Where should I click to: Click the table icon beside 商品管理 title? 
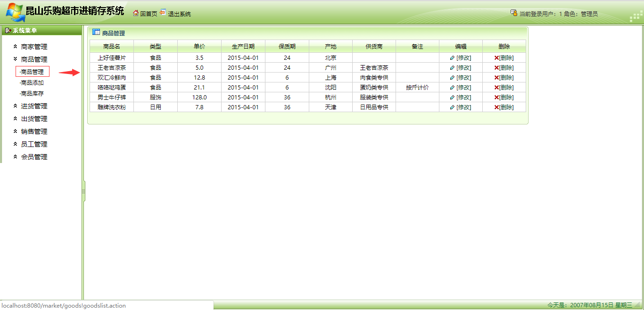tap(96, 32)
